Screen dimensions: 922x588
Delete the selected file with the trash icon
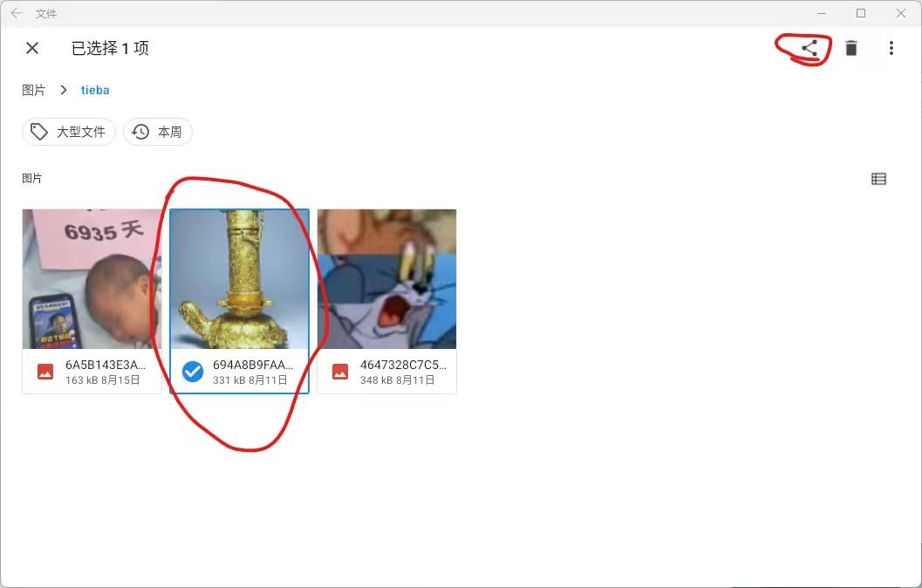click(x=850, y=48)
